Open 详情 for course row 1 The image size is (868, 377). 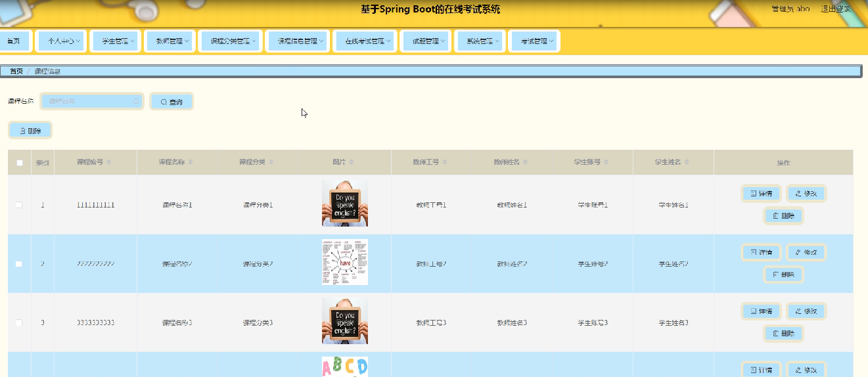coord(762,193)
